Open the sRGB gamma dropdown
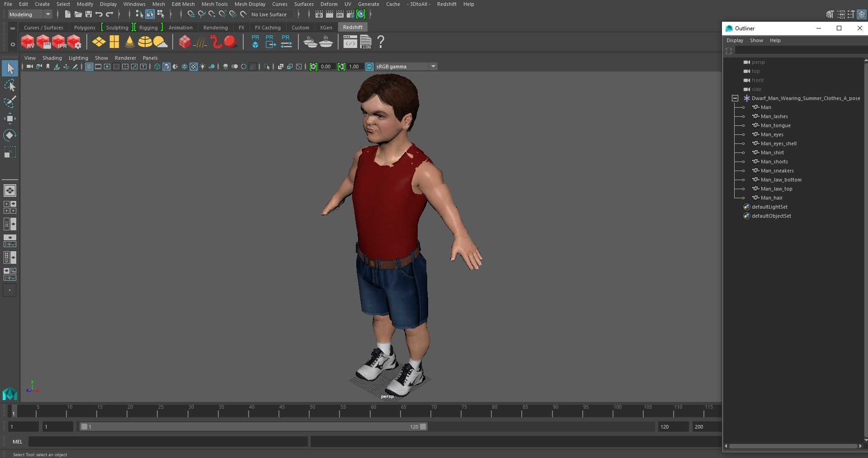 [406, 67]
